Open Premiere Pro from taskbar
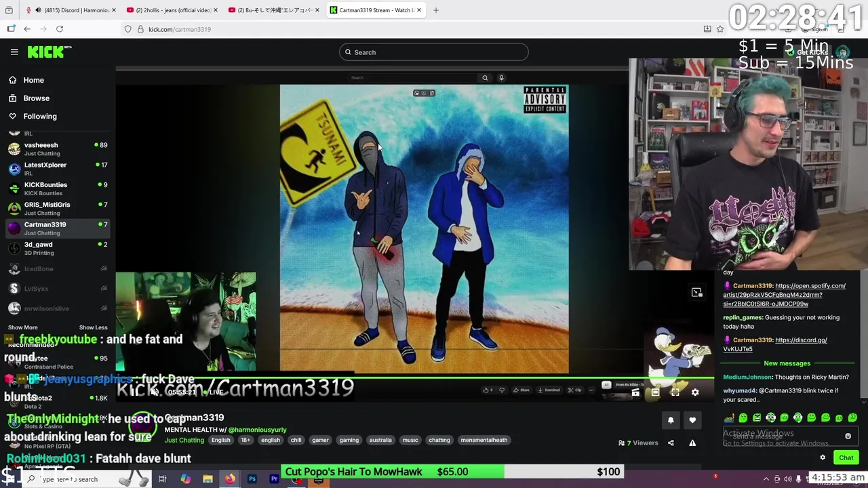Image resolution: width=868 pixels, height=488 pixels. (x=275, y=479)
